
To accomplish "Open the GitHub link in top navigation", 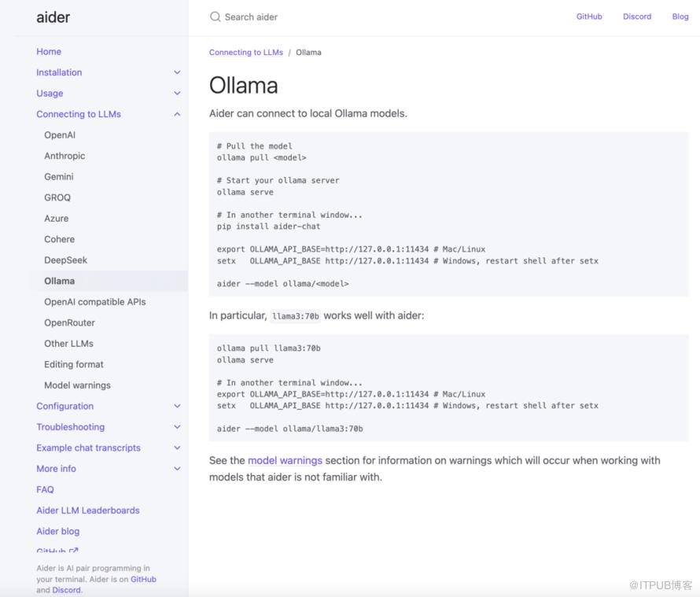I will tap(589, 17).
